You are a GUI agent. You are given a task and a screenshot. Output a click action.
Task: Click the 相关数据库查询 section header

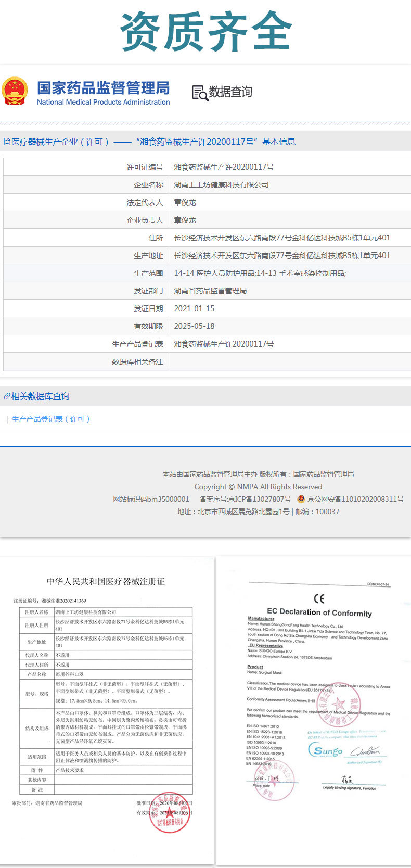[x=40, y=396]
